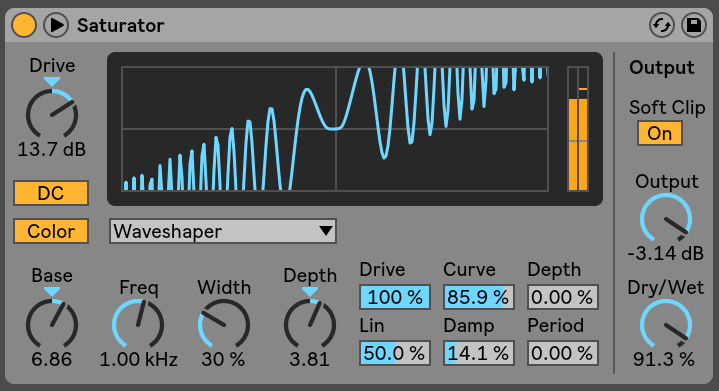Click the 91.3 % dry/wet value

pos(664,359)
